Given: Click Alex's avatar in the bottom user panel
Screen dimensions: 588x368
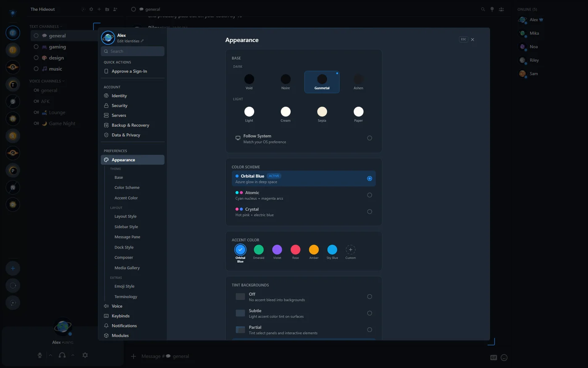Looking at the screenshot, I should [x=63, y=327].
